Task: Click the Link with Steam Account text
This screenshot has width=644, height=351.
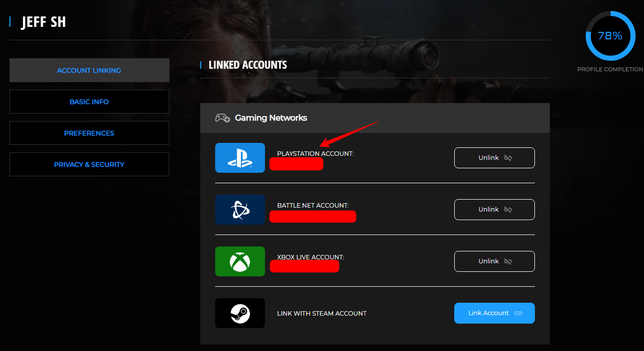Action: point(322,313)
